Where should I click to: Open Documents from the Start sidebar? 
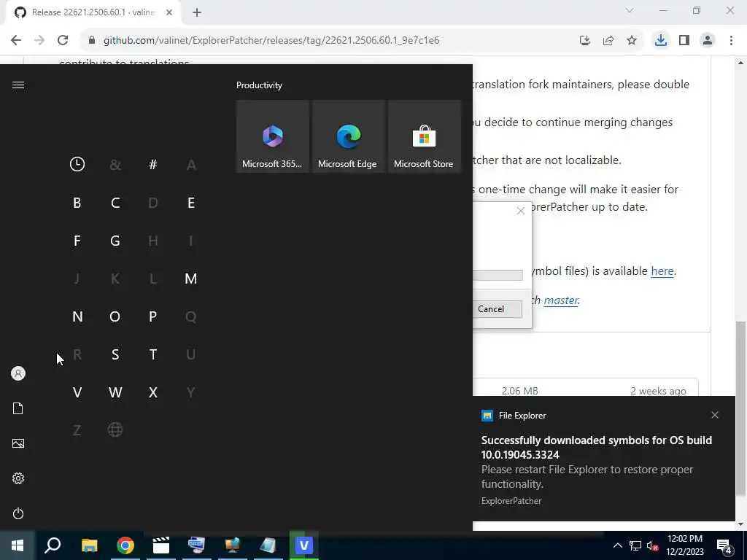pyautogui.click(x=18, y=408)
